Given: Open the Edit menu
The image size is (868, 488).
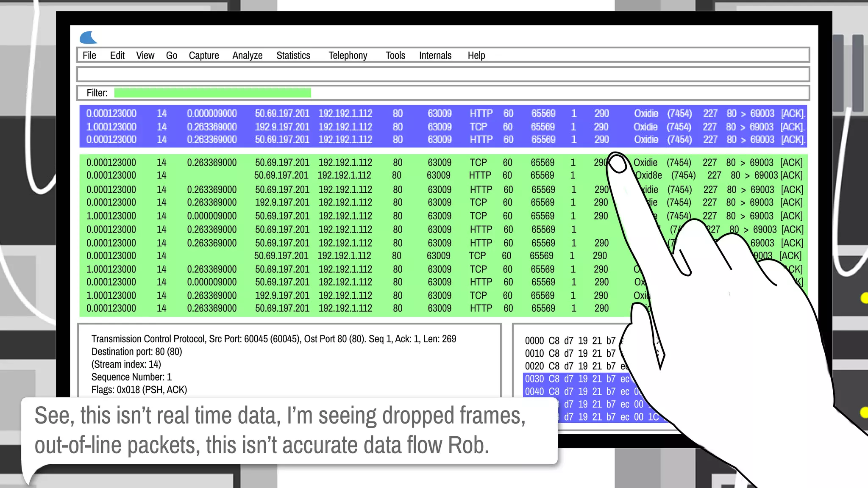Looking at the screenshot, I should click(117, 55).
